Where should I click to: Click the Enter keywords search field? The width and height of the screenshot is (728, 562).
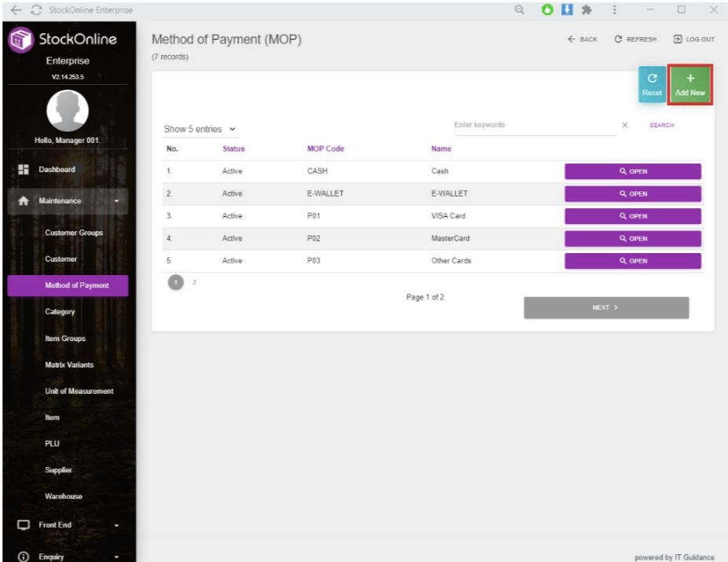533,126
